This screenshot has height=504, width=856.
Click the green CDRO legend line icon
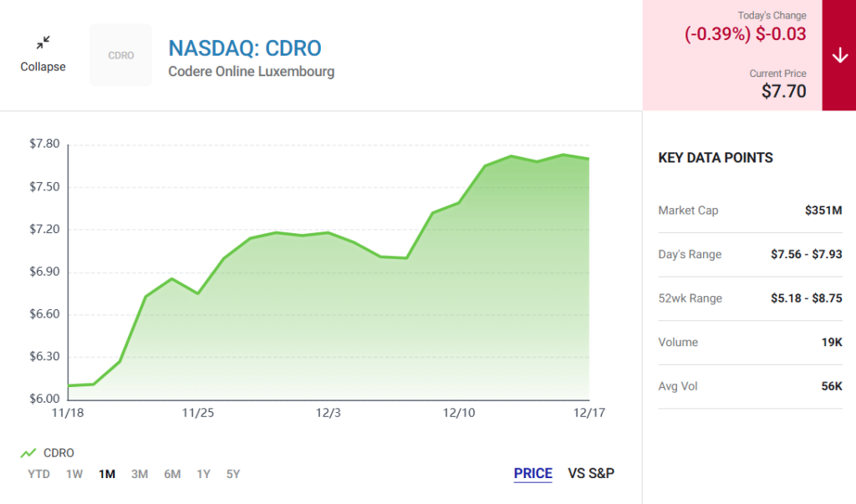coord(28,453)
